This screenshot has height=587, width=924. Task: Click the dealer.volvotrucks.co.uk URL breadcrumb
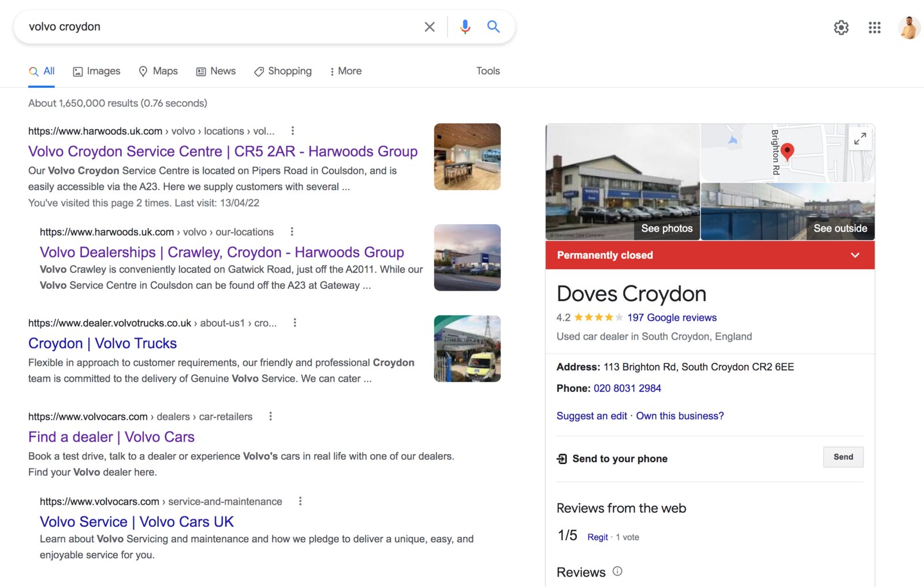[152, 323]
